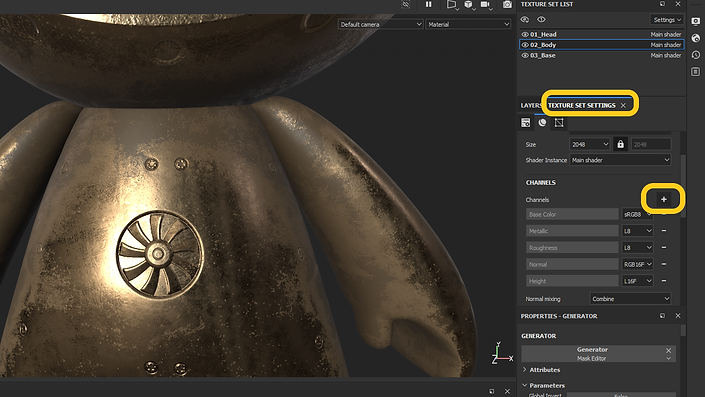Open the Material view mode dropdown
This screenshot has width=705, height=397.
pyautogui.click(x=469, y=24)
